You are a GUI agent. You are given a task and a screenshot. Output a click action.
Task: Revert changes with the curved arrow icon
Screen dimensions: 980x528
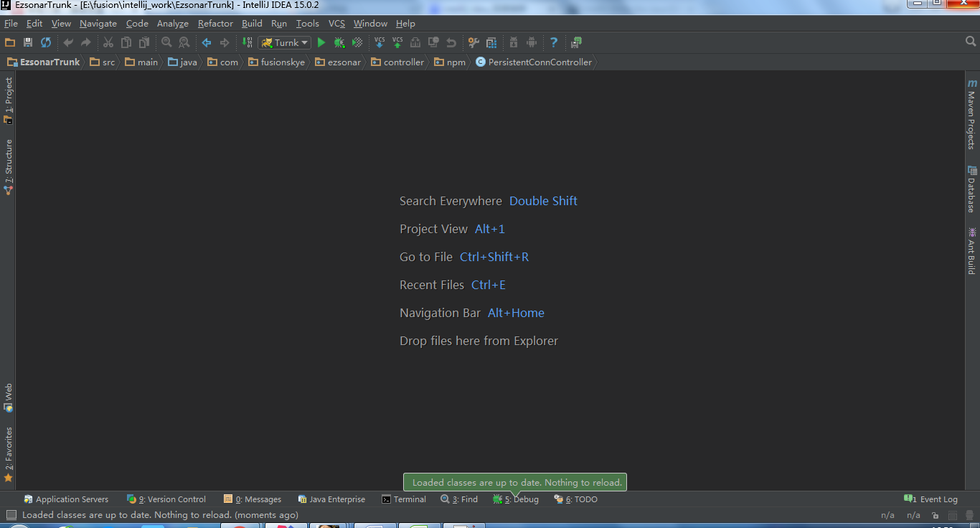point(451,42)
